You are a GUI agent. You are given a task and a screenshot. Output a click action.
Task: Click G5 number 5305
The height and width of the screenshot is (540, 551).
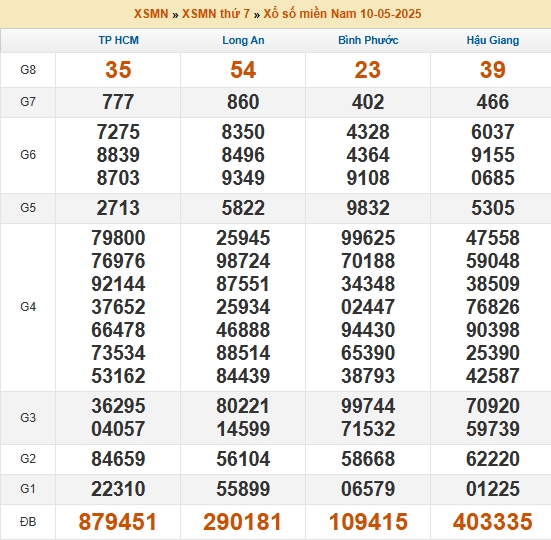(x=493, y=208)
